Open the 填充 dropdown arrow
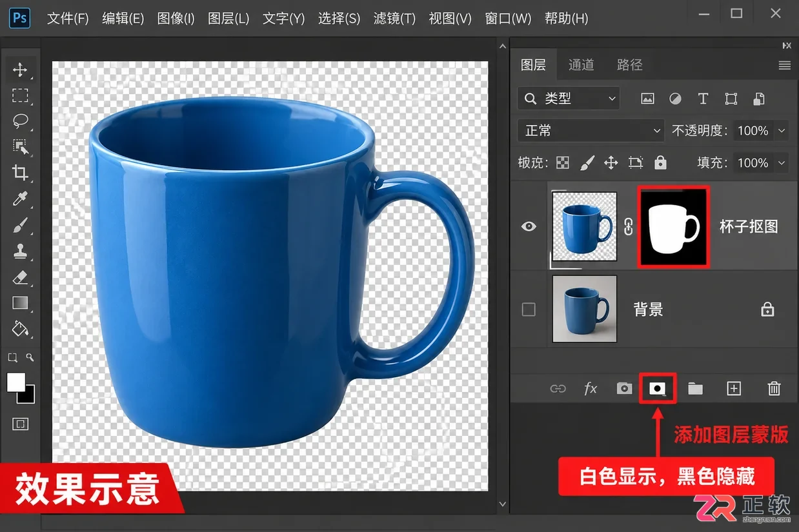Image resolution: width=799 pixels, height=532 pixels. [x=782, y=163]
